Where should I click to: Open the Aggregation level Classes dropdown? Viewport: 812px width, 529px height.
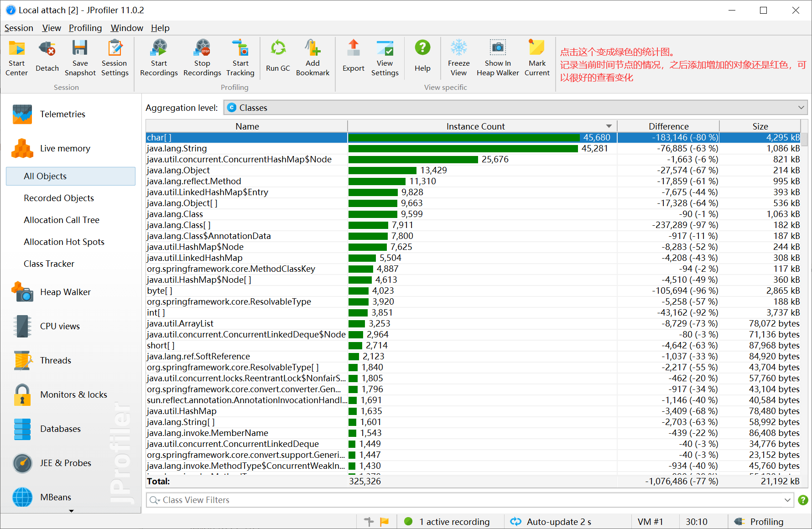[515, 108]
